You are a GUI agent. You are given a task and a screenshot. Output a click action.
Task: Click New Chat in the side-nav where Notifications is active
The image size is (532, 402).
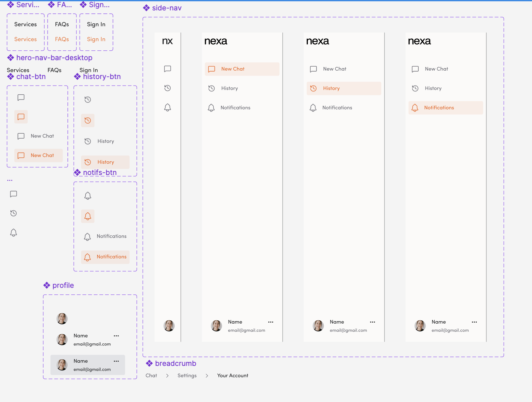pyautogui.click(x=436, y=69)
